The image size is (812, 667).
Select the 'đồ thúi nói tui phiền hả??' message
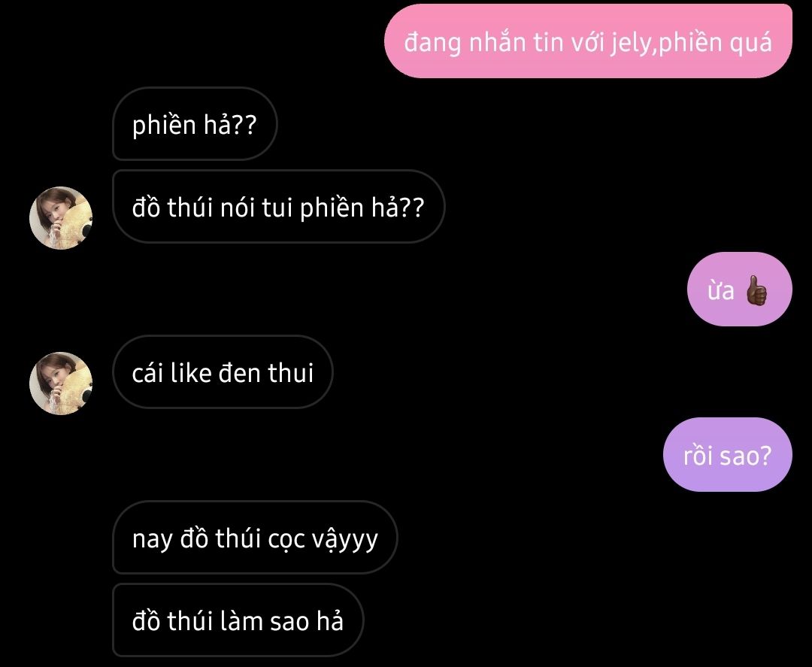pos(279,207)
